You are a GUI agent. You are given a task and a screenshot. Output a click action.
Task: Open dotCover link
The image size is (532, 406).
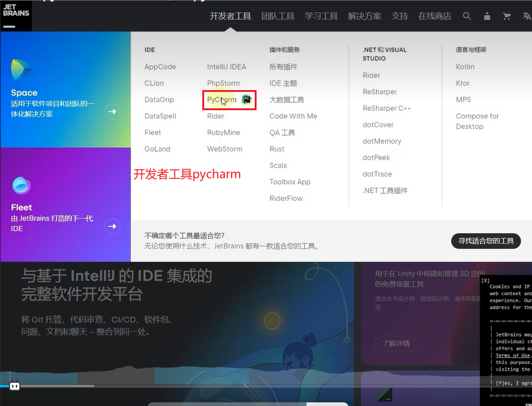(x=378, y=125)
